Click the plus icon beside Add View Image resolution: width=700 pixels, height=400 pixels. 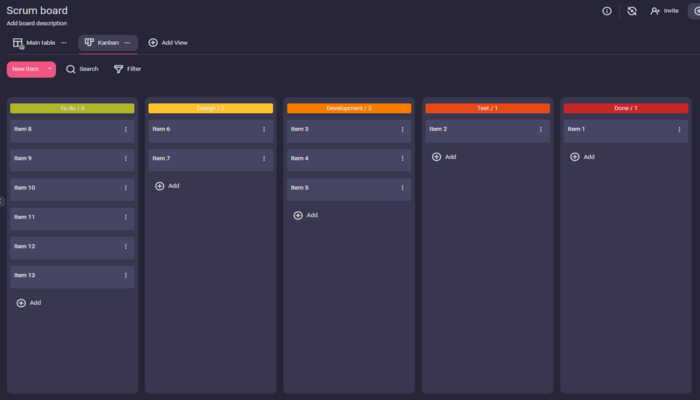point(153,43)
